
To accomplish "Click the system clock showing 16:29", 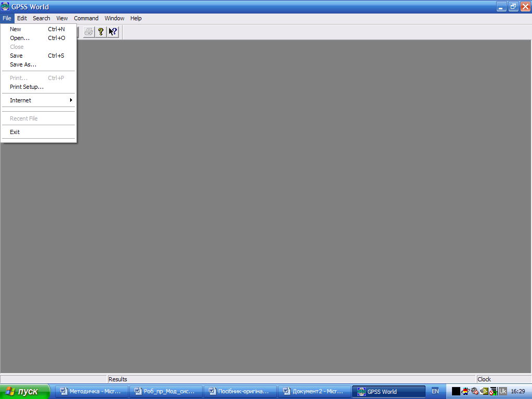I will coord(518,391).
